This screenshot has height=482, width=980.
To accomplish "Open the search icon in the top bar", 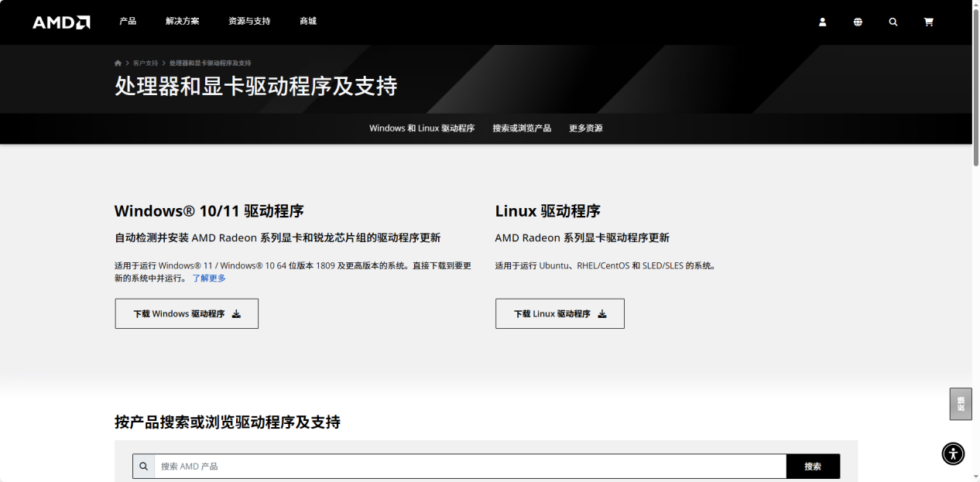I will coord(893,22).
